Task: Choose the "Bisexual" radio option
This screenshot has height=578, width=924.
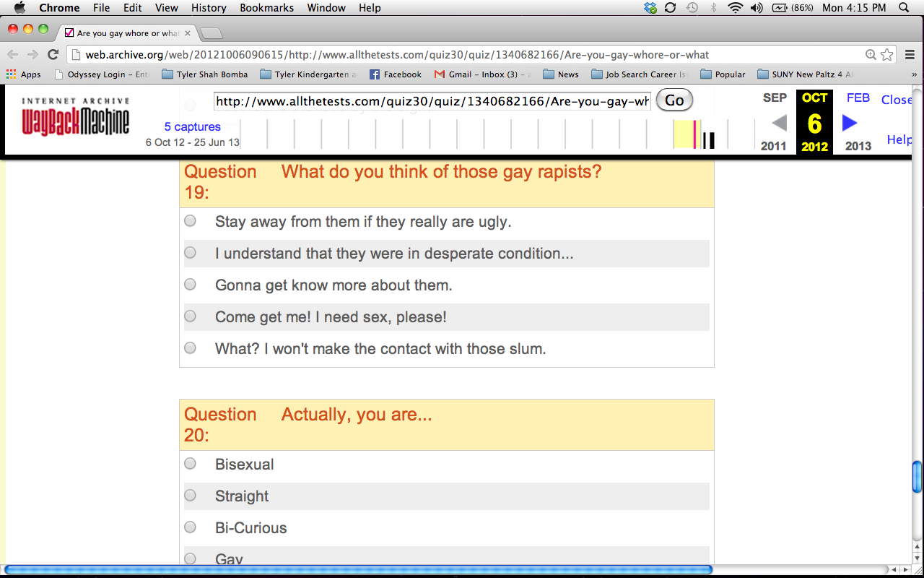Action: point(190,464)
